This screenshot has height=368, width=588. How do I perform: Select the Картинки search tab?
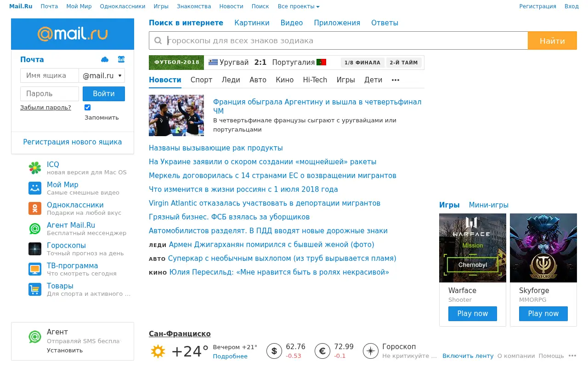(x=252, y=23)
